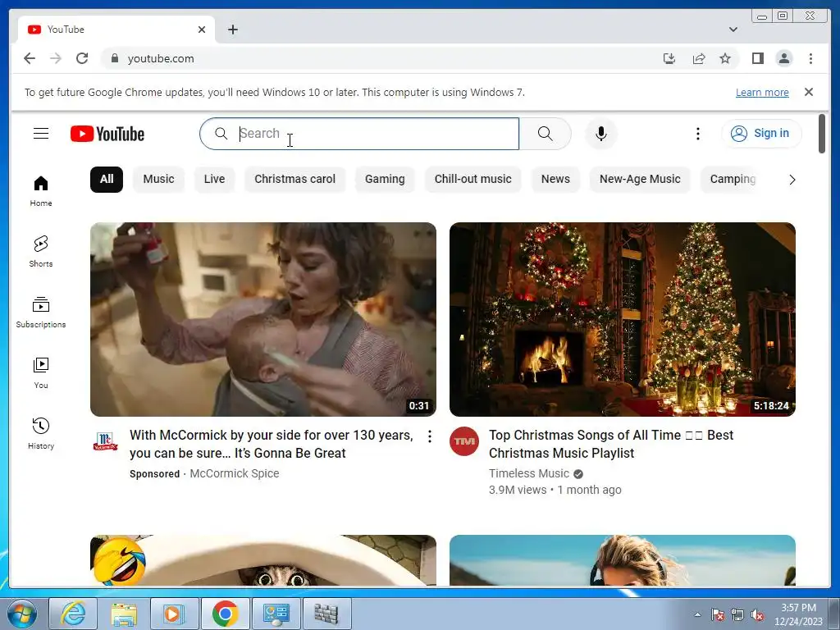Viewport: 840px width, 630px height.
Task: Dismiss the Chrome update notification bar
Action: pos(808,92)
